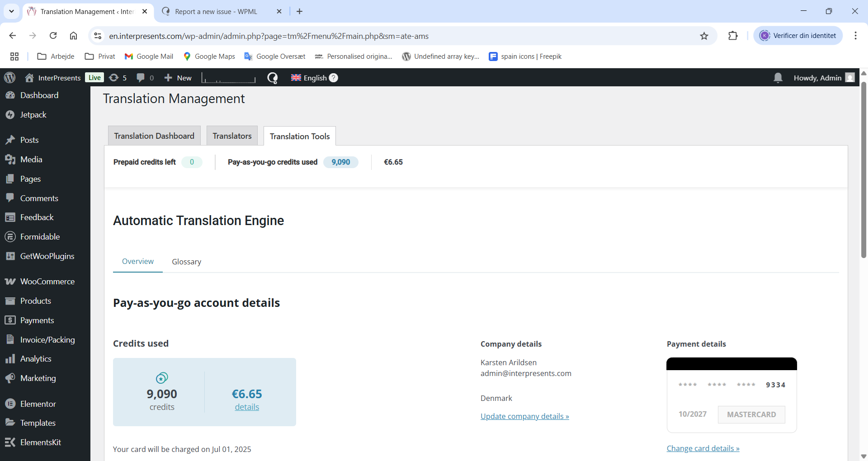Click Verificer din identitet profile button

[798, 36]
